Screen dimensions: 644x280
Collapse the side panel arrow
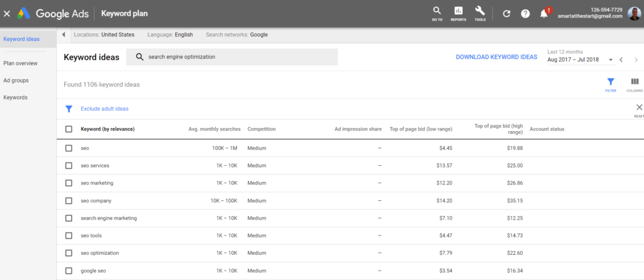64,35
